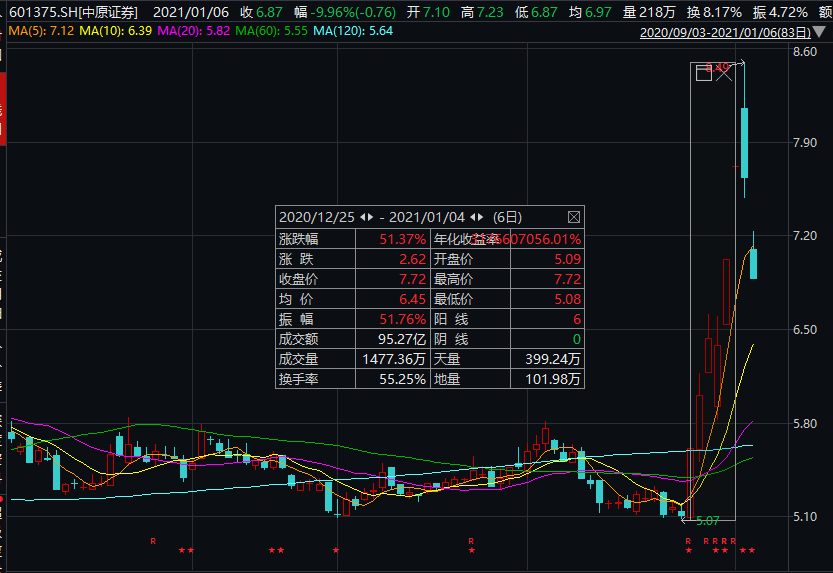833x573 pixels.
Task: Open the chart date range dropdown arrow
Action: tap(825, 33)
